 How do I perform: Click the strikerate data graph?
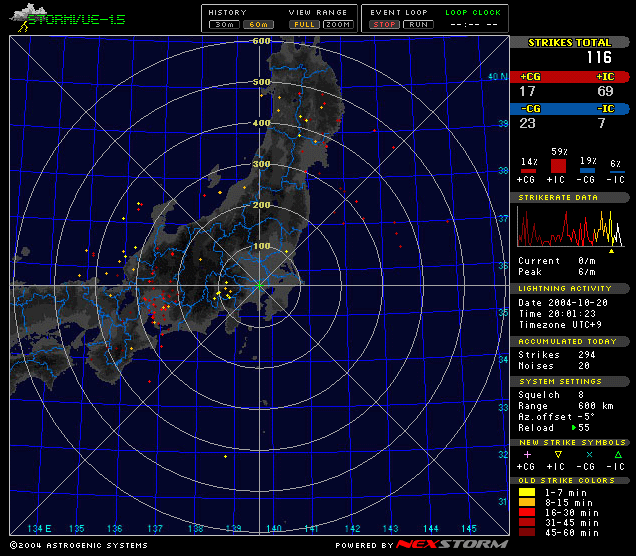click(x=571, y=226)
